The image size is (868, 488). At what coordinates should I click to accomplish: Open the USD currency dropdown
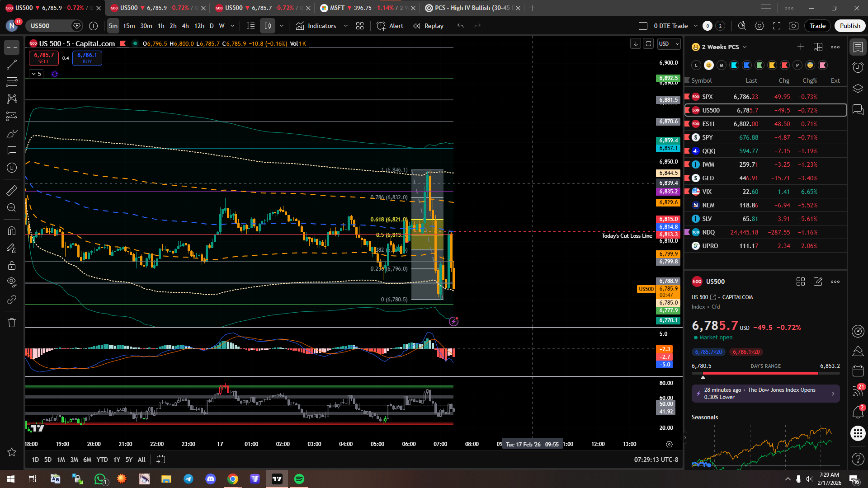pos(669,44)
